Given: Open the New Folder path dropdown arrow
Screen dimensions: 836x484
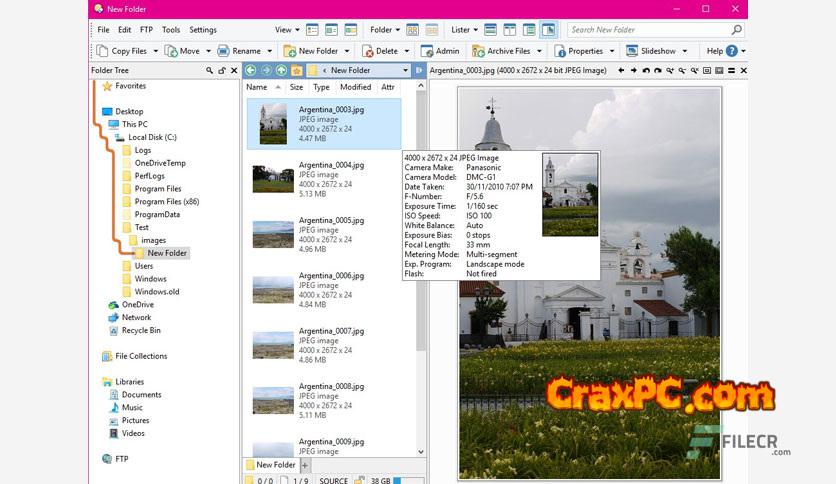Looking at the screenshot, I should point(405,71).
